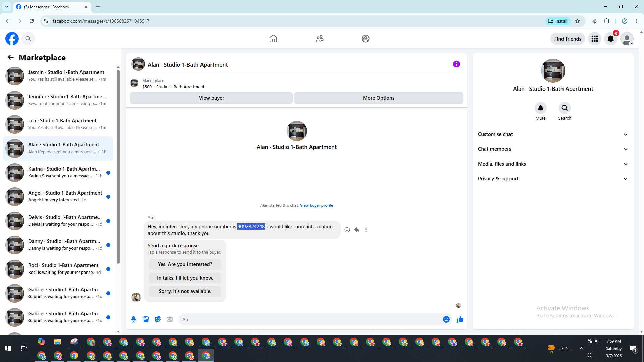
Task: Open Chrome three-dot menu
Action: coord(636,21)
